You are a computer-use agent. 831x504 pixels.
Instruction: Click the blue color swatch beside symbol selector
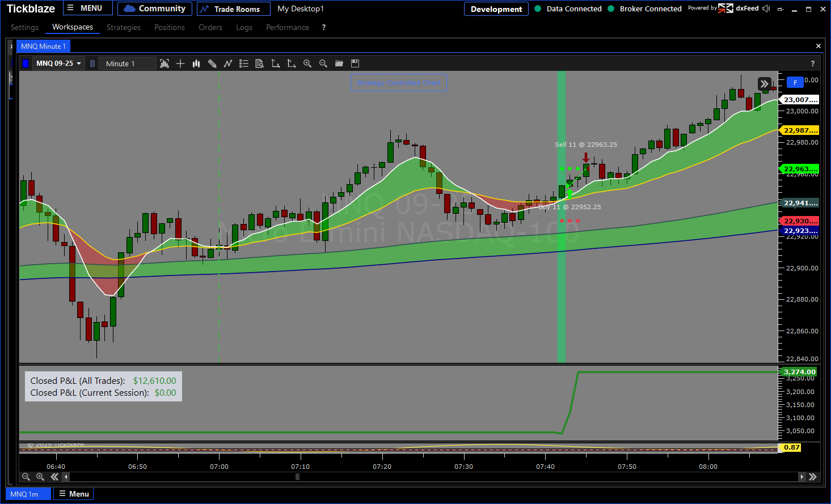pyautogui.click(x=26, y=63)
